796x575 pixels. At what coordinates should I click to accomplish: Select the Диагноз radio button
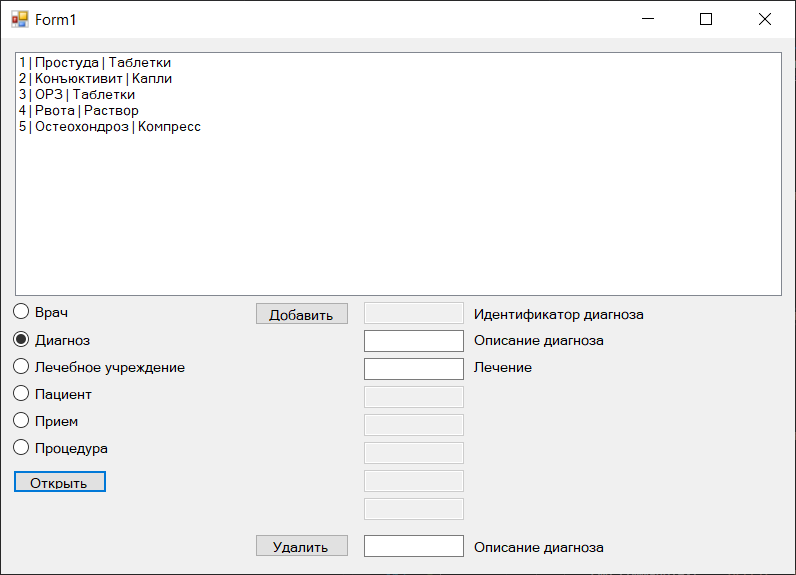click(x=51, y=340)
